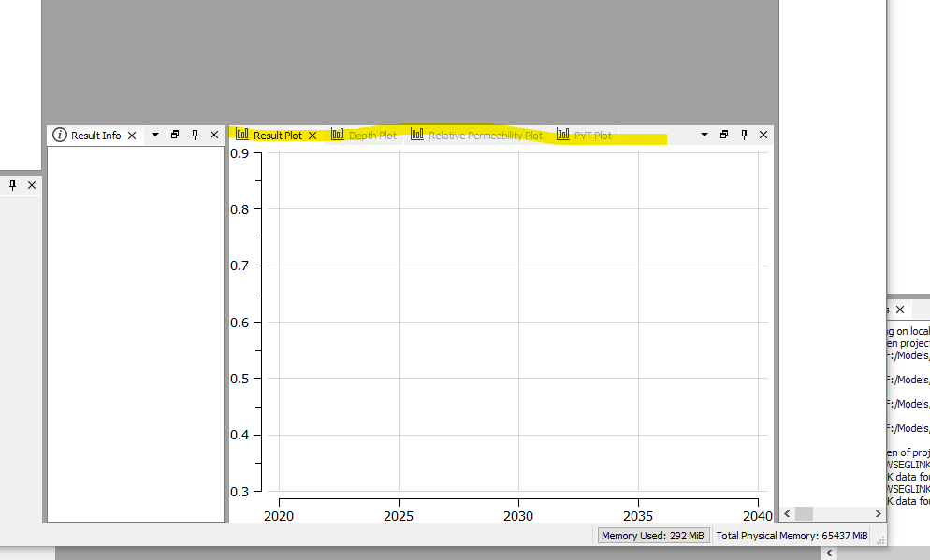
Task: Click the info icon on Result Info panel
Action: click(60, 135)
